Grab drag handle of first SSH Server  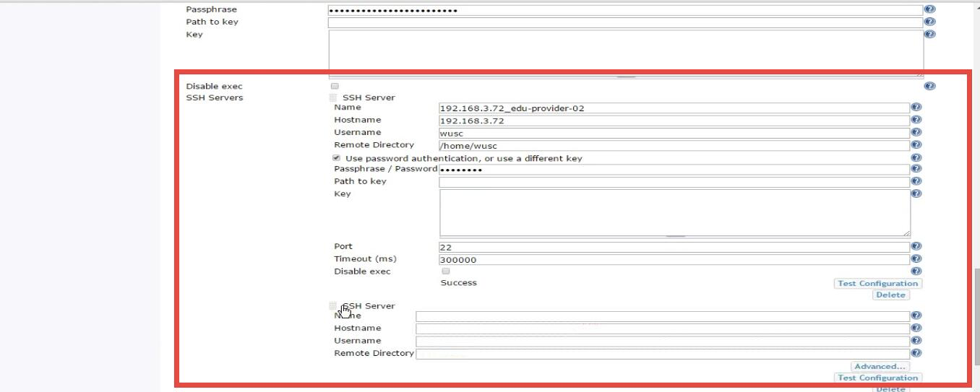point(332,97)
